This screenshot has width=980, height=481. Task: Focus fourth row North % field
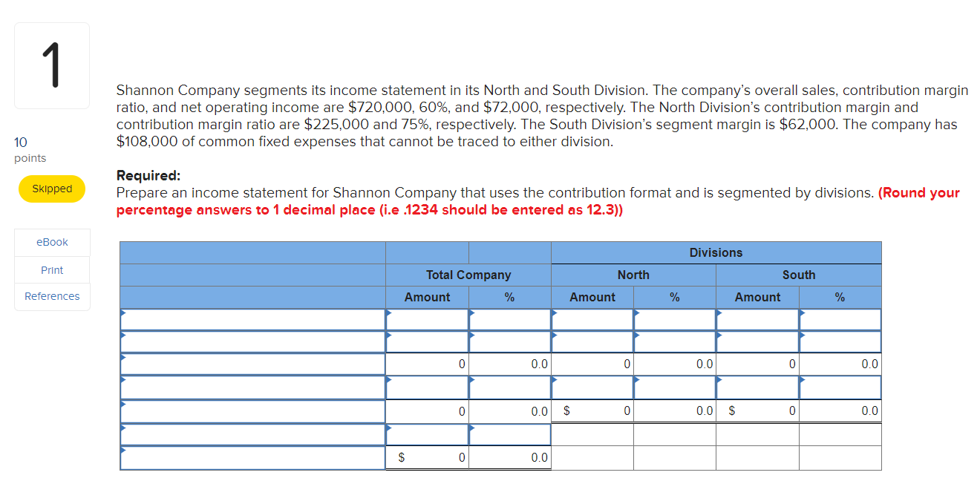675,387
